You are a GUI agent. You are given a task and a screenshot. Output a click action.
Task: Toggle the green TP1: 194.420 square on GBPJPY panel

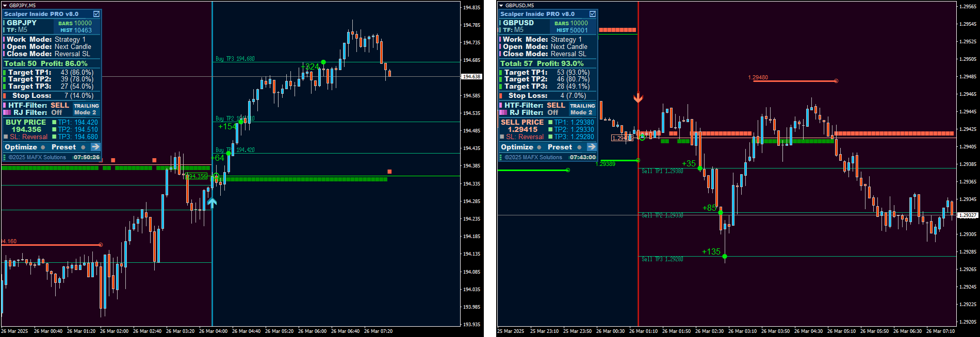click(x=54, y=123)
